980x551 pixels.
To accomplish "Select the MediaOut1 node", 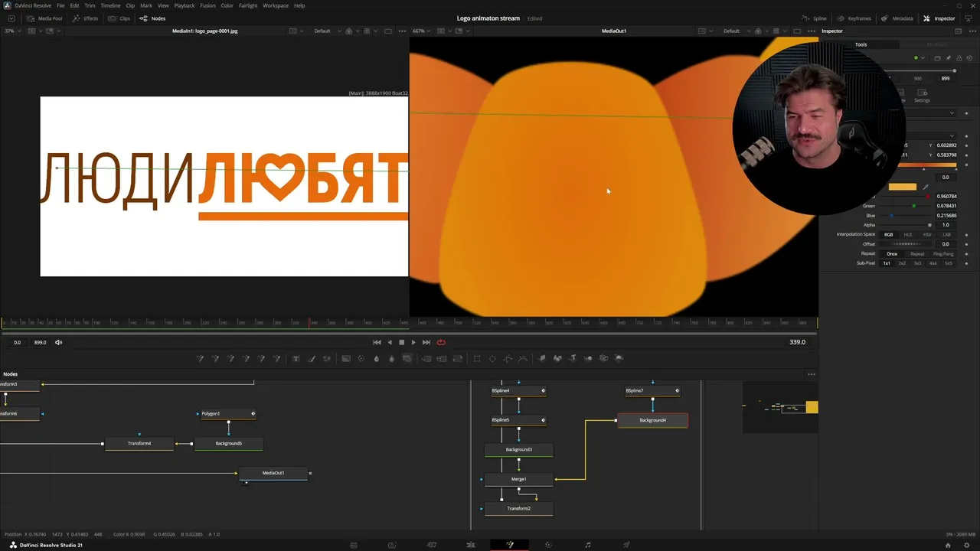I will coord(273,473).
